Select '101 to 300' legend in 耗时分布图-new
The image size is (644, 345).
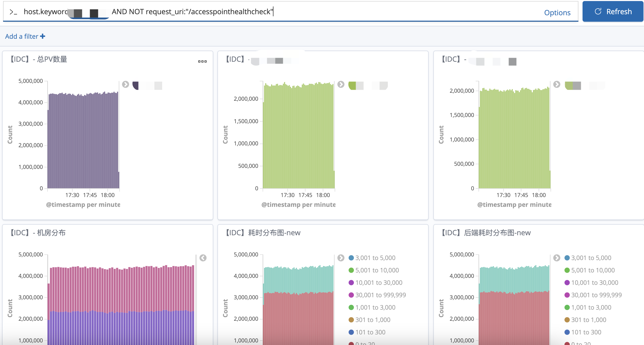367,332
